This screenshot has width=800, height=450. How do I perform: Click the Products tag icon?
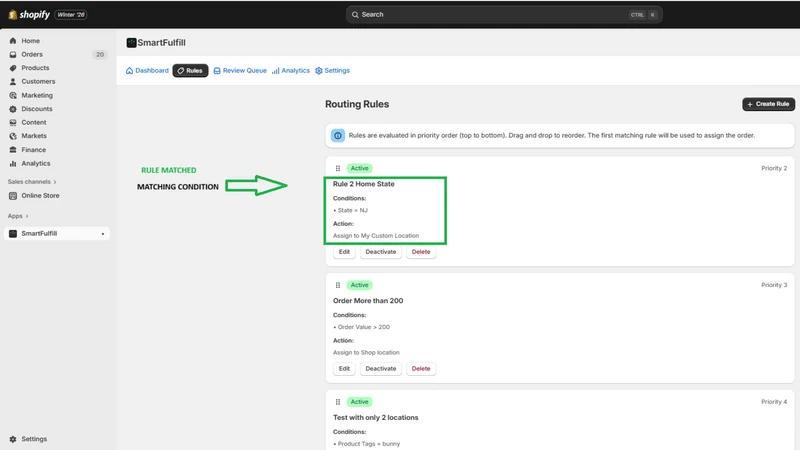(13, 68)
